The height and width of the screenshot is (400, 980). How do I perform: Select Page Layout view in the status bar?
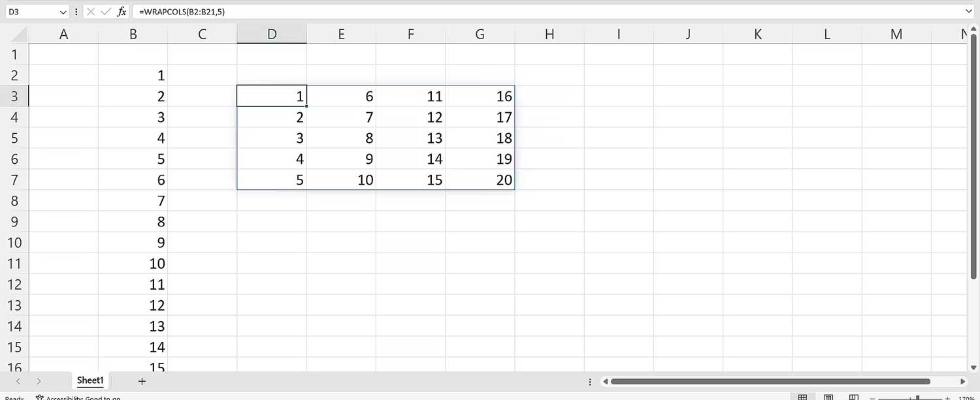pos(828,396)
